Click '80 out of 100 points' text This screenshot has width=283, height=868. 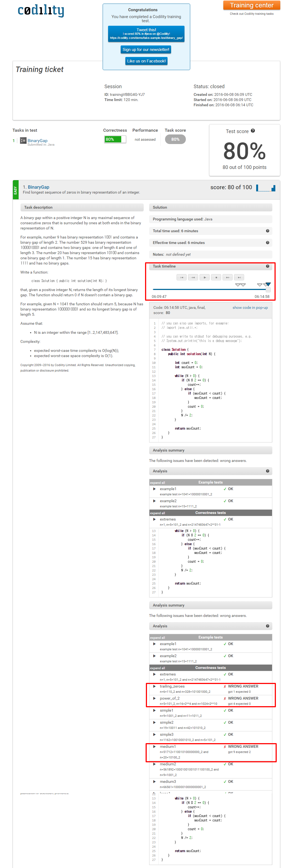pos(245,168)
